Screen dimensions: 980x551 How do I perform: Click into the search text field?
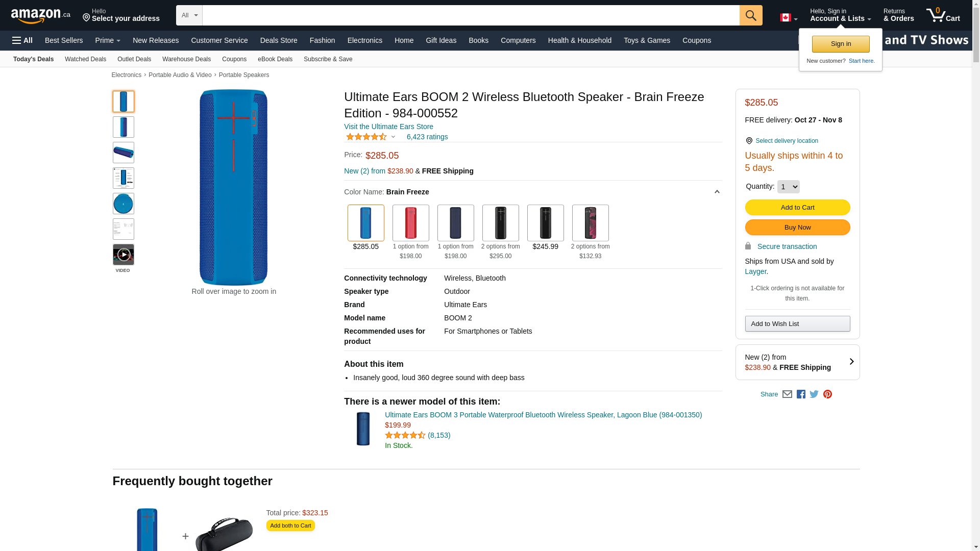[471, 15]
